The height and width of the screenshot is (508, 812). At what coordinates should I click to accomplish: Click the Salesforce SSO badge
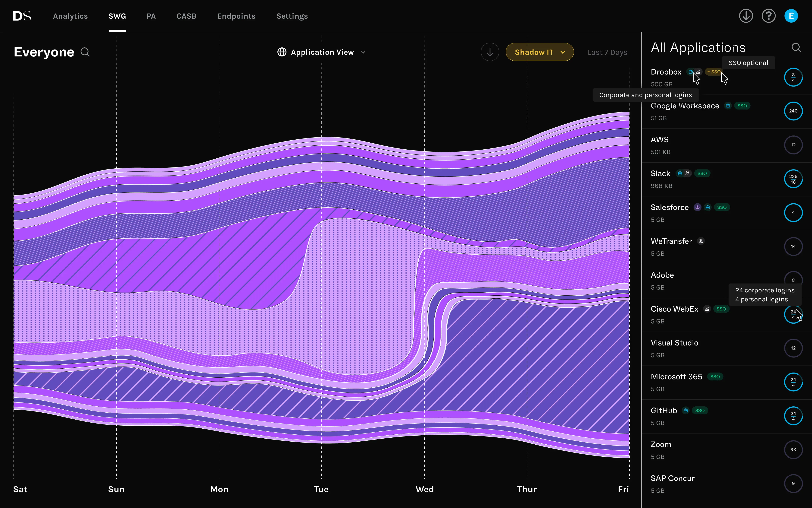click(x=722, y=207)
